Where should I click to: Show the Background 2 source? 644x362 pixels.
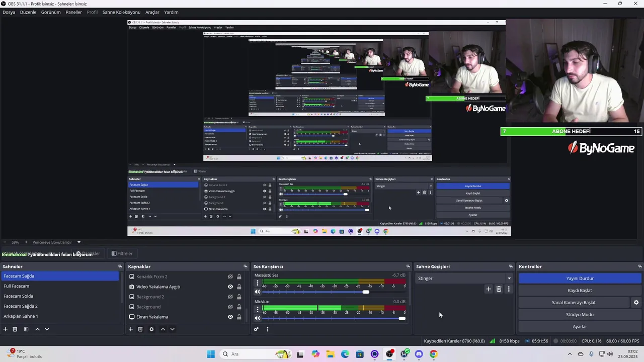coord(230,297)
